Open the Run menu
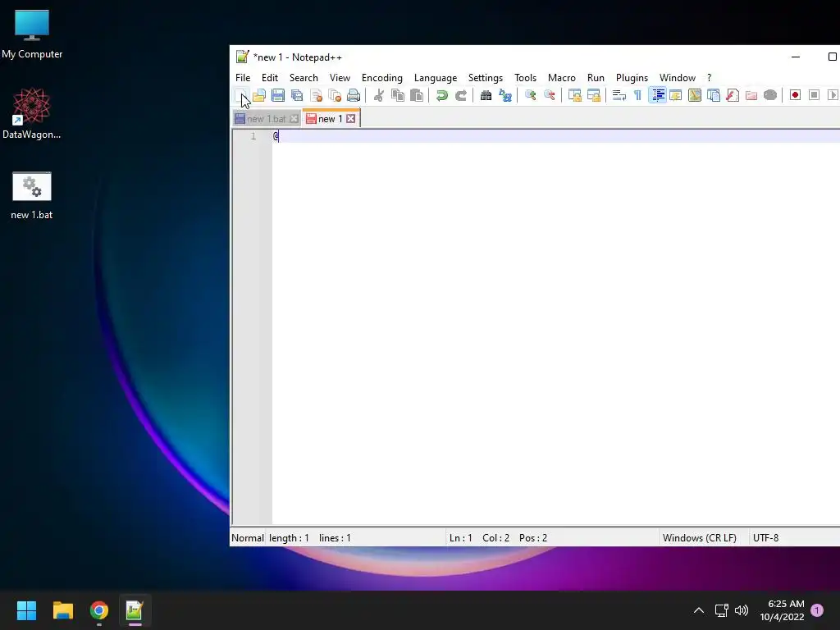Viewport: 840px width, 630px height. [596, 78]
